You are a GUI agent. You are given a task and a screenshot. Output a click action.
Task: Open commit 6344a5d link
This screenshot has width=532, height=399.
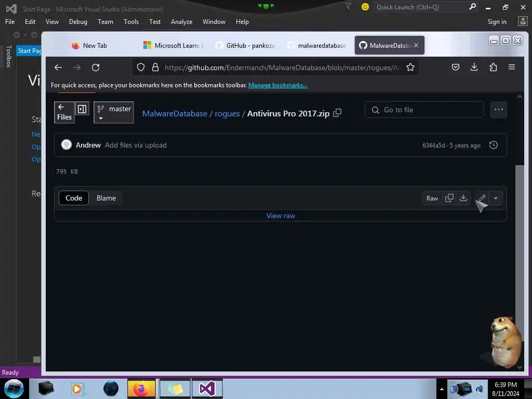coord(433,145)
